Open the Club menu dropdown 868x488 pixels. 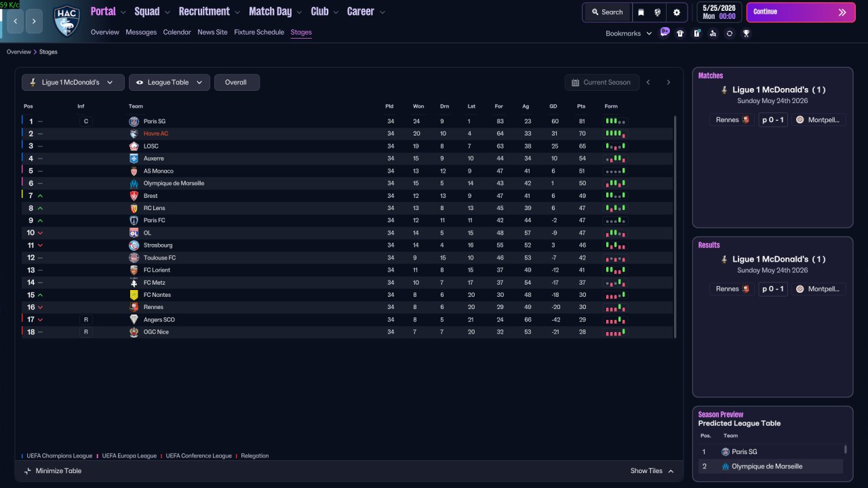tap(325, 12)
